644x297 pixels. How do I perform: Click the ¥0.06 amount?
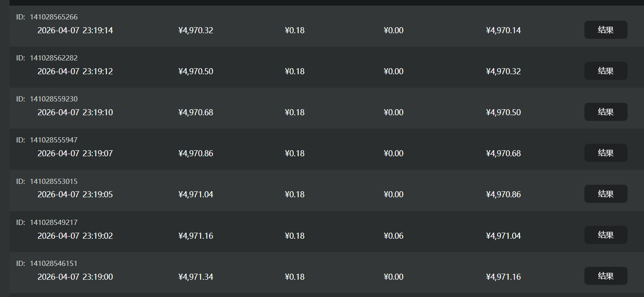click(393, 236)
